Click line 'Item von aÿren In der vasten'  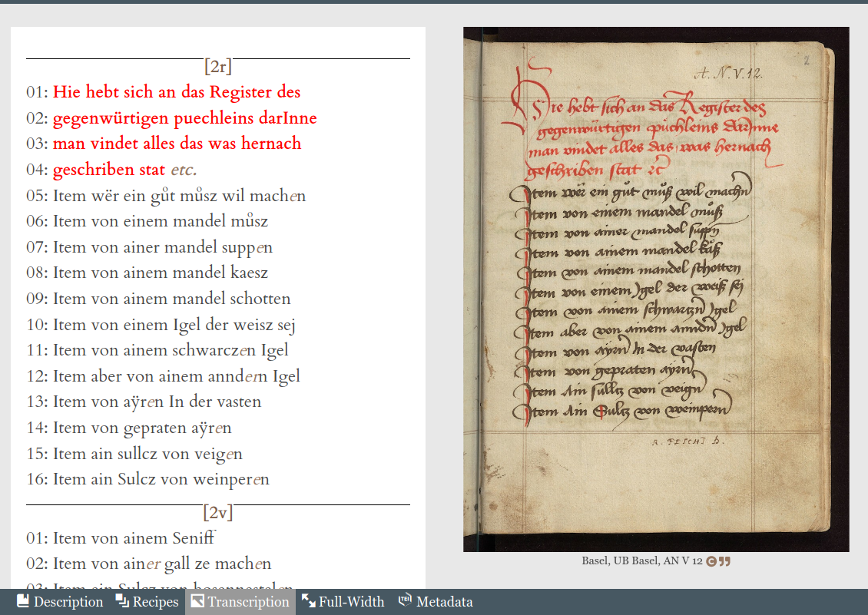pos(157,402)
